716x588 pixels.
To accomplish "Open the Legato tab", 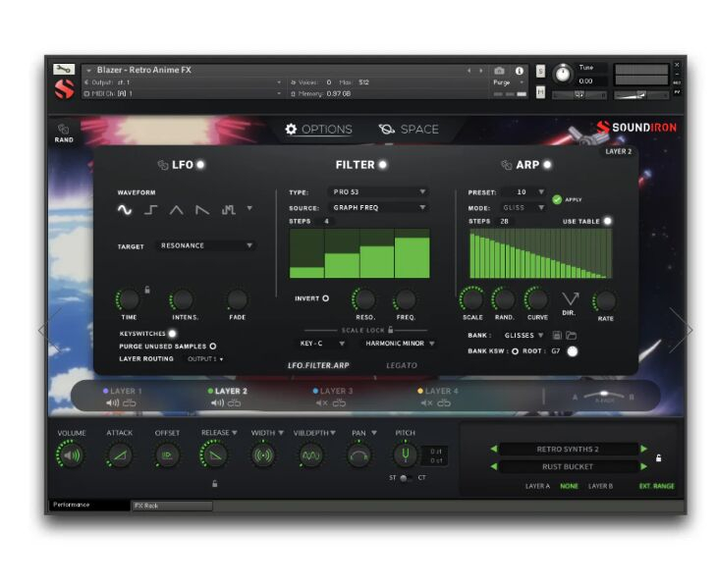I will click(x=402, y=365).
